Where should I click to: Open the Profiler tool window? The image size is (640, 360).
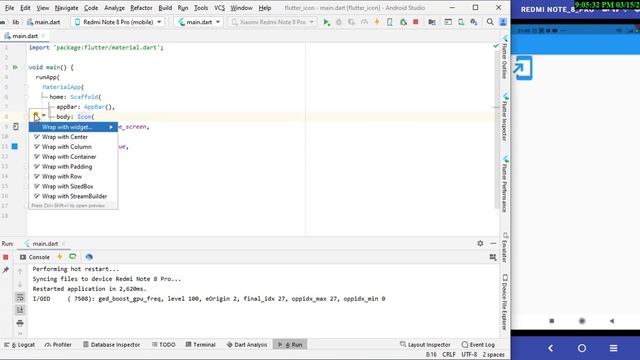pyautogui.click(x=58, y=344)
